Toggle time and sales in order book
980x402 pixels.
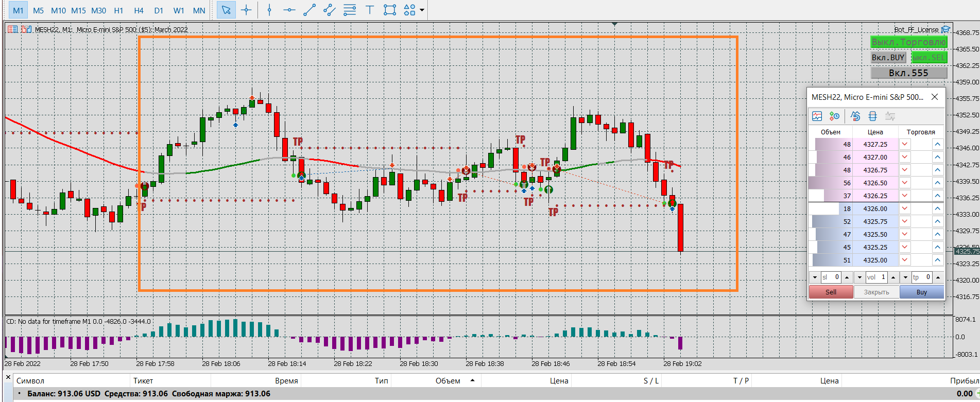(835, 116)
